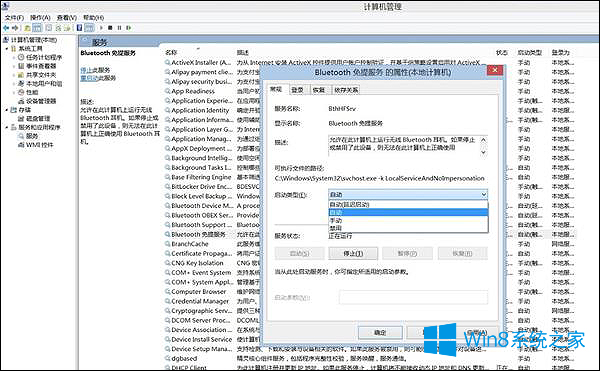Viewport: 600px width, 371px height.
Task: Choose 禁用 from startup type list
Action: [x=408, y=228]
